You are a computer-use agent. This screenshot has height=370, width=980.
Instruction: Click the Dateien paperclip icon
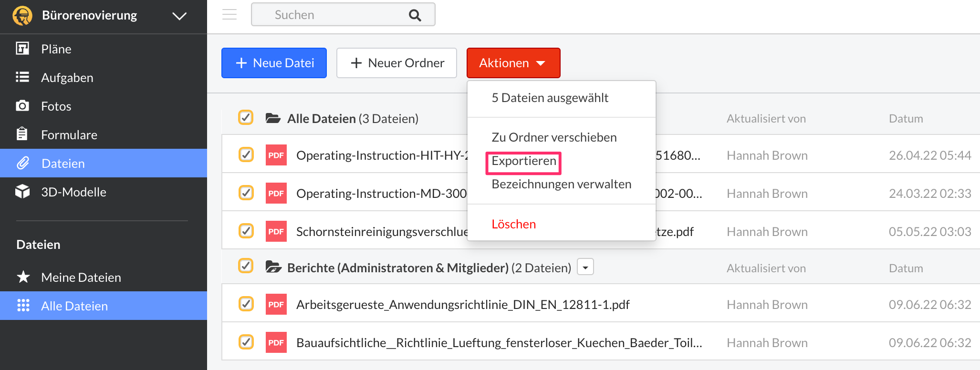click(x=23, y=163)
